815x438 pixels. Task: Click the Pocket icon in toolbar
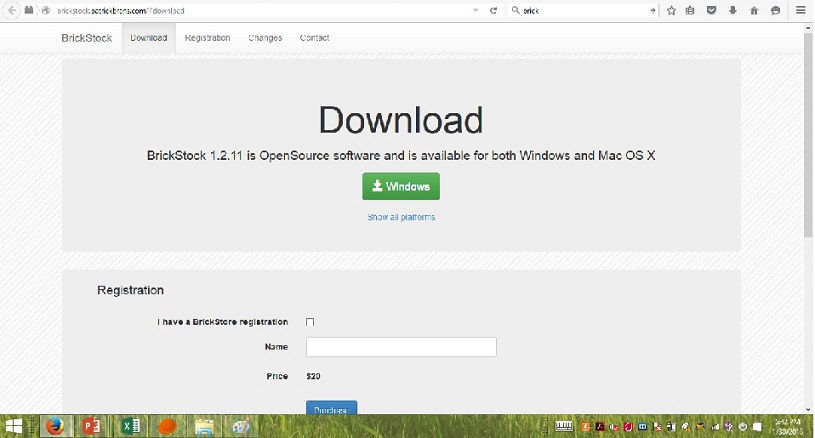click(711, 10)
